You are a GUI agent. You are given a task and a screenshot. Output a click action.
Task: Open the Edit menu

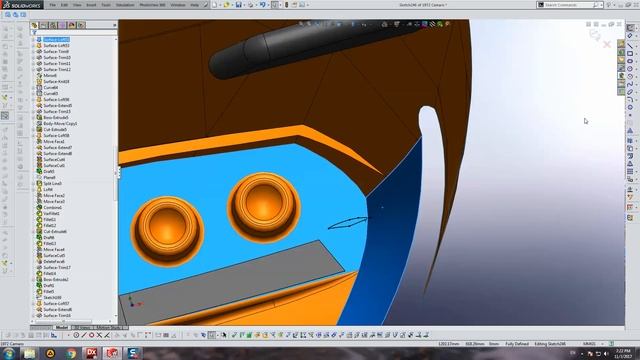(x=64, y=5)
